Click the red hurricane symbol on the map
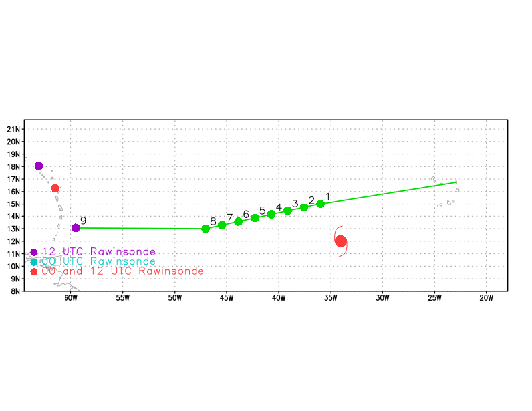The height and width of the screenshot is (411, 532). pos(341,241)
